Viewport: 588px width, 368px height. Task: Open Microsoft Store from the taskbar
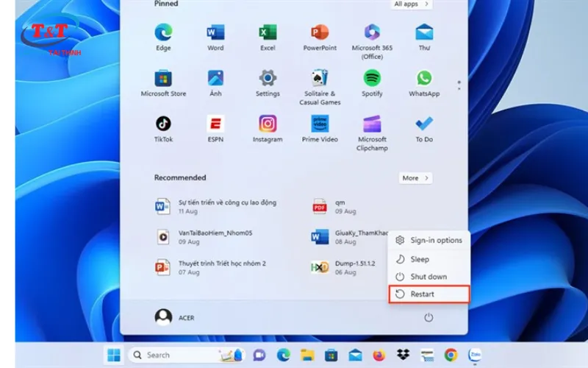331,355
